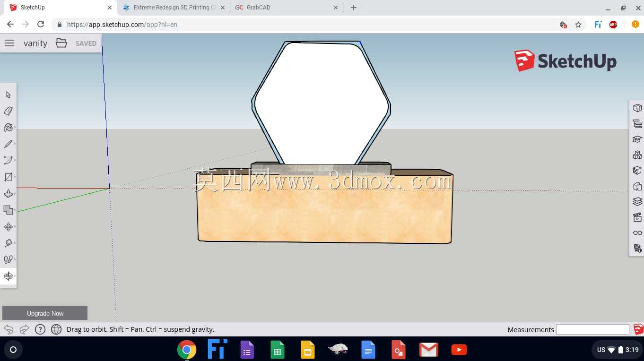Open the Instructor graduation cap panel
The image size is (644, 361).
click(x=637, y=139)
